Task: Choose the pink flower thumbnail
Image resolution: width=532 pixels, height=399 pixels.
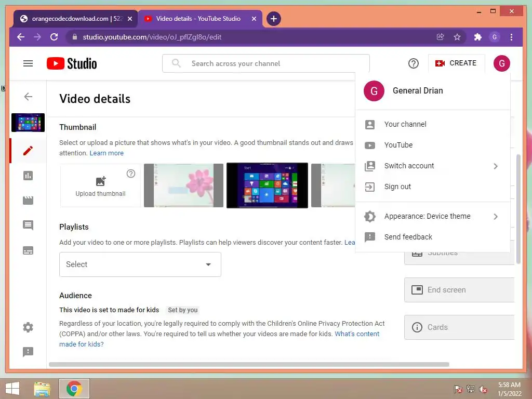Action: coord(183,185)
